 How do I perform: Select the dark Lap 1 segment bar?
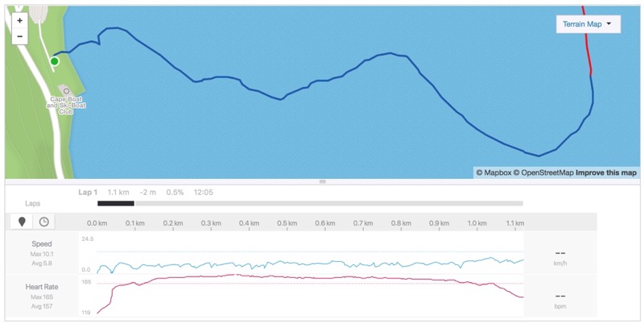tap(116, 203)
